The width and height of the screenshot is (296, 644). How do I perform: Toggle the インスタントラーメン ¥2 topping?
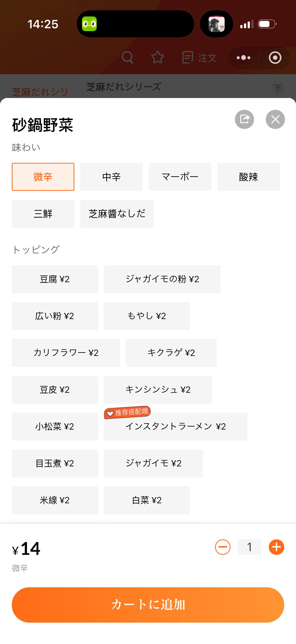click(175, 426)
